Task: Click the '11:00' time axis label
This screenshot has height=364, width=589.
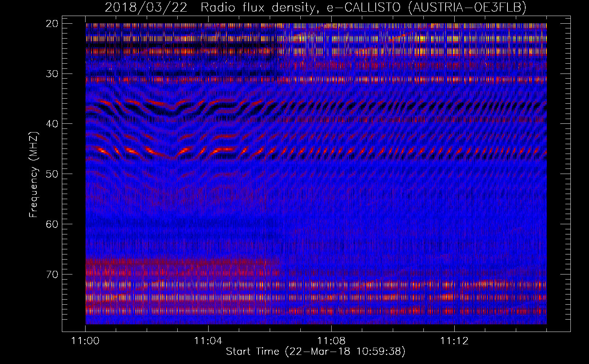Action: [x=85, y=341]
